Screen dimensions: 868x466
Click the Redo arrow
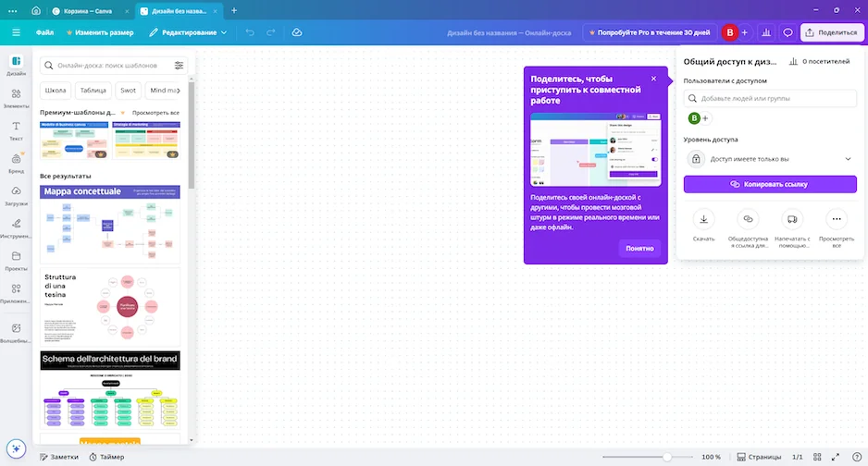pyautogui.click(x=271, y=32)
